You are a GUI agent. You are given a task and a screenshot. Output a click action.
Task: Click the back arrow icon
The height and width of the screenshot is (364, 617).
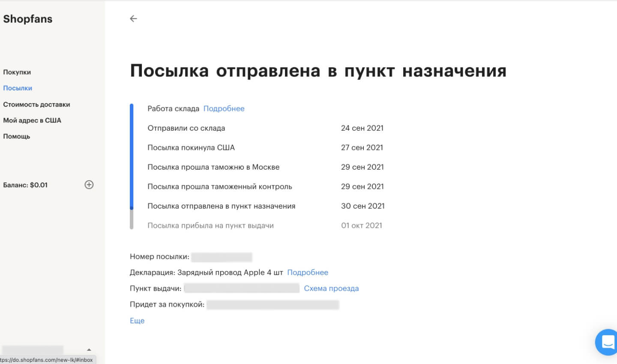point(133,18)
